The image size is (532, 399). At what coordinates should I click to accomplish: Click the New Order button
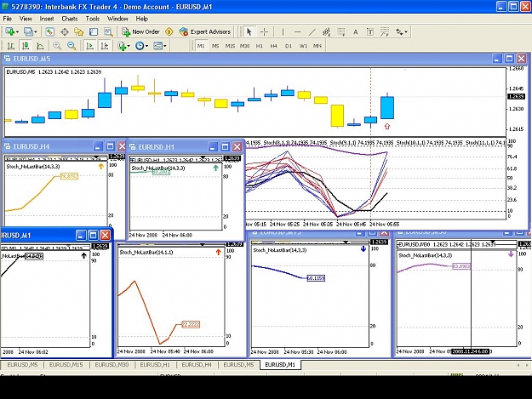pos(140,31)
